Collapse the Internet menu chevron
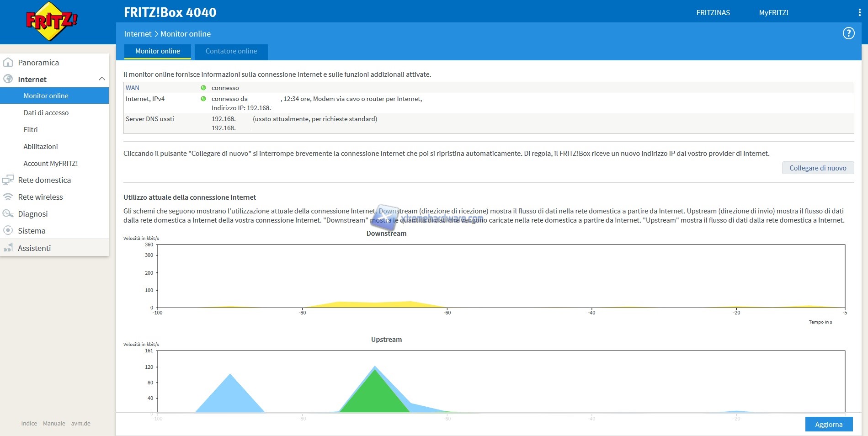868x436 pixels. (x=101, y=79)
